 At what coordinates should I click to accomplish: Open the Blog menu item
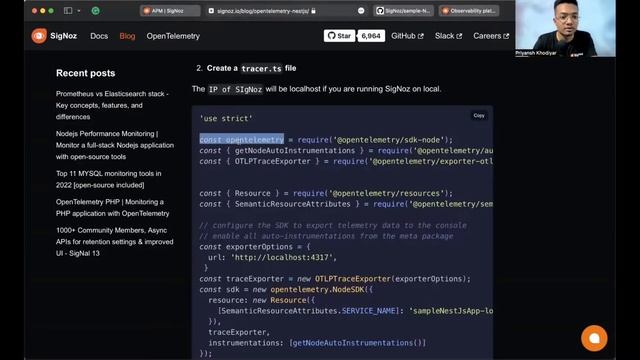(x=127, y=36)
